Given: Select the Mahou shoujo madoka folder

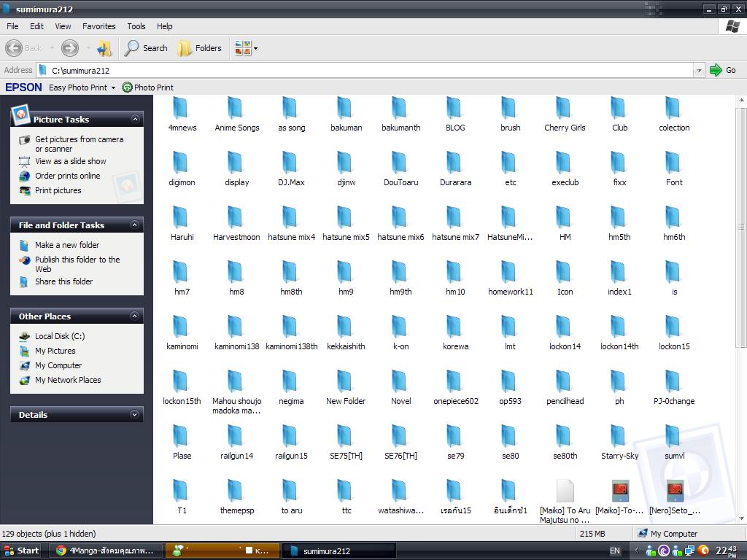Looking at the screenshot, I should (x=237, y=393).
